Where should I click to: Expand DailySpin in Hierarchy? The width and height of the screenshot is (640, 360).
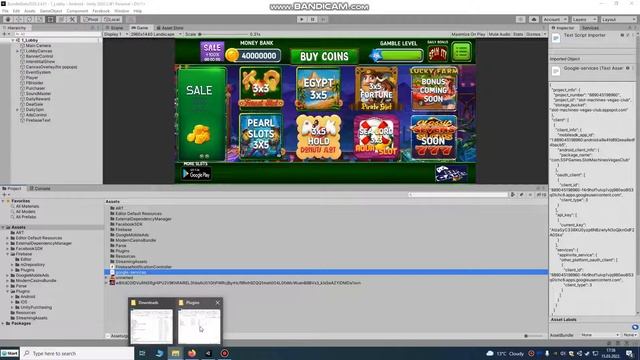[x=18, y=110]
